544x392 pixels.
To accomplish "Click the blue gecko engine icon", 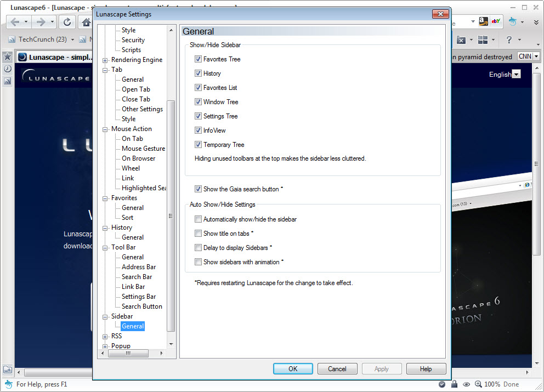I will point(512,21).
